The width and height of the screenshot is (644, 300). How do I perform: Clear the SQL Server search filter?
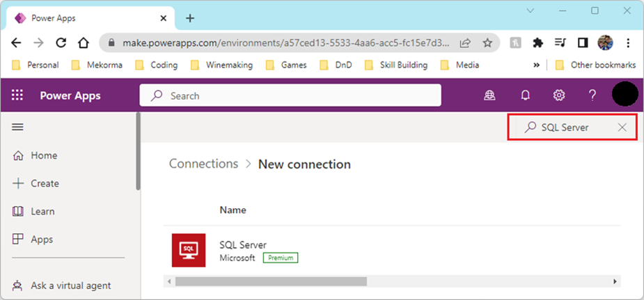tap(622, 127)
